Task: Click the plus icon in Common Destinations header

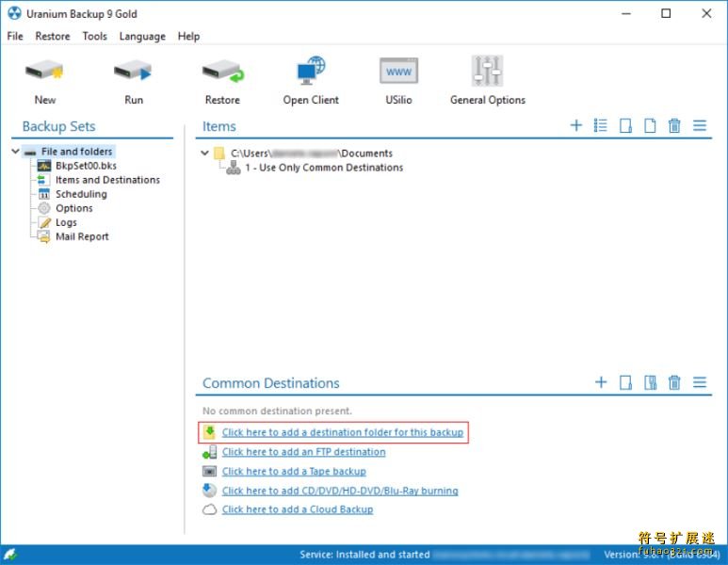Action: (601, 382)
